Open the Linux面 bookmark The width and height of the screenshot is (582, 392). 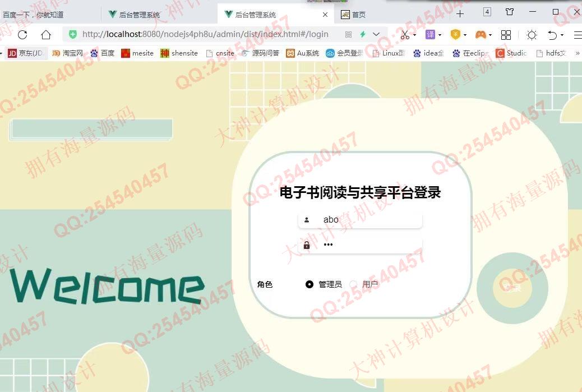pos(388,53)
